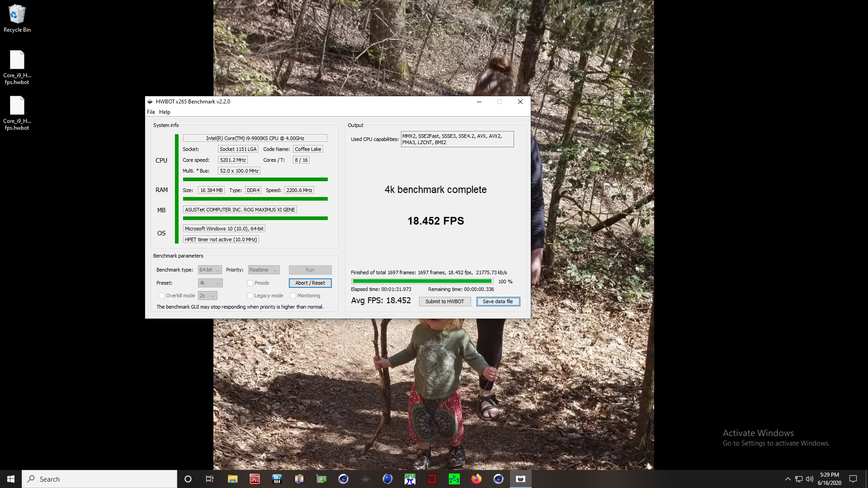Image resolution: width=868 pixels, height=488 pixels.
Task: Click the RAM size 16 384 MB value
Action: pos(211,190)
